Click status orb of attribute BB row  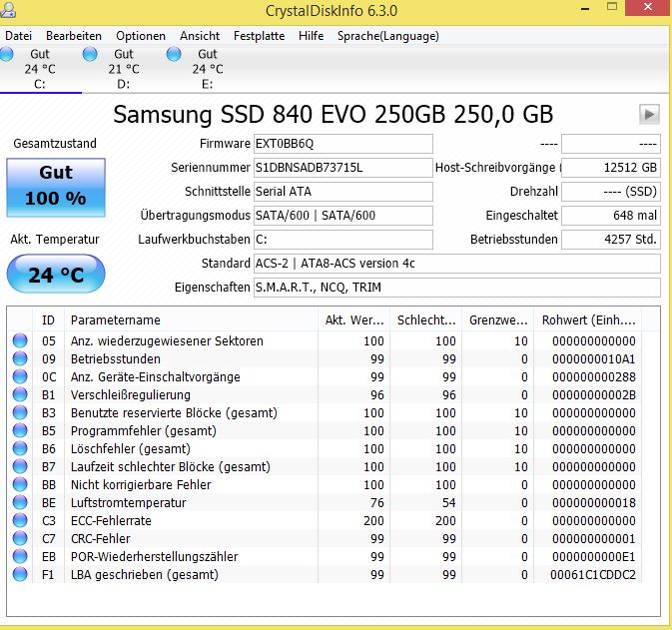click(x=20, y=484)
